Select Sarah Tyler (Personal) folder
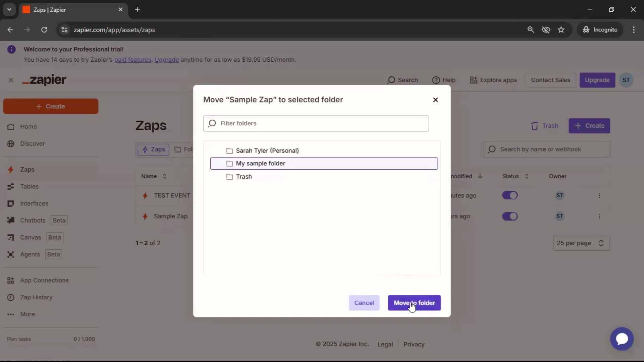This screenshot has width=644, height=362. [x=324, y=150]
